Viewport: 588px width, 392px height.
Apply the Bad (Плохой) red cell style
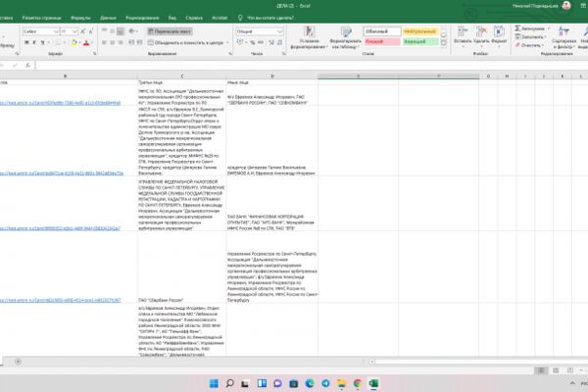[x=381, y=41]
